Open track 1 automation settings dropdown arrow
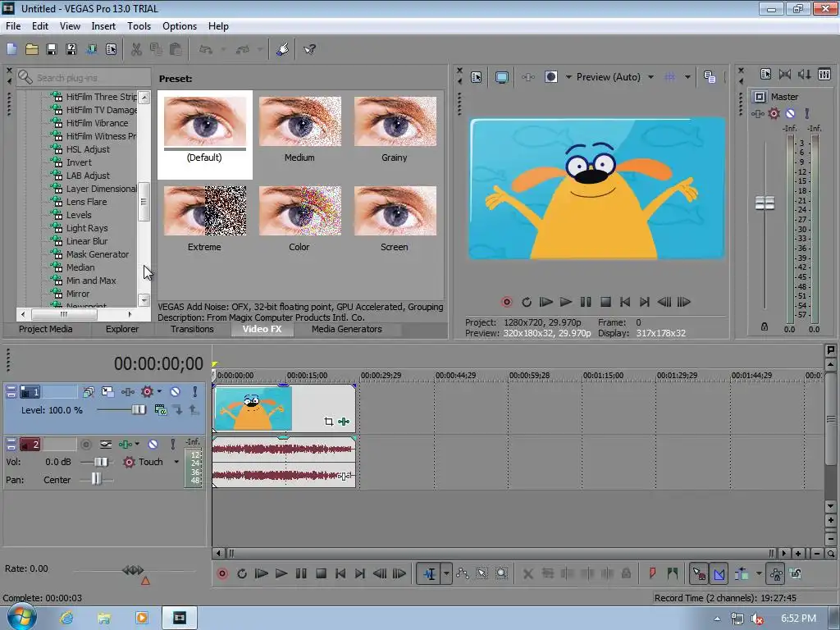Image resolution: width=840 pixels, height=630 pixels. click(x=159, y=391)
